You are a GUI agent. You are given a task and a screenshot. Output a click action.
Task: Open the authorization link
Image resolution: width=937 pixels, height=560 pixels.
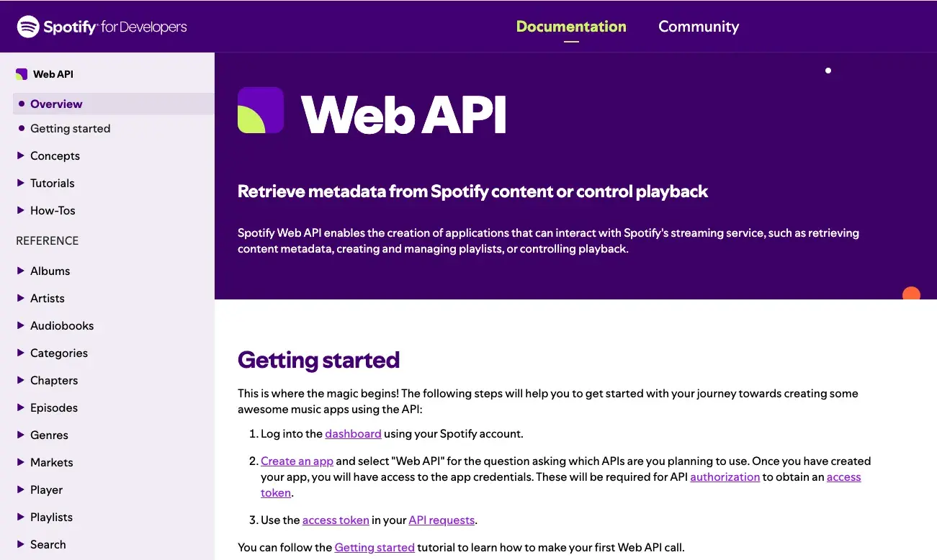[x=725, y=477]
